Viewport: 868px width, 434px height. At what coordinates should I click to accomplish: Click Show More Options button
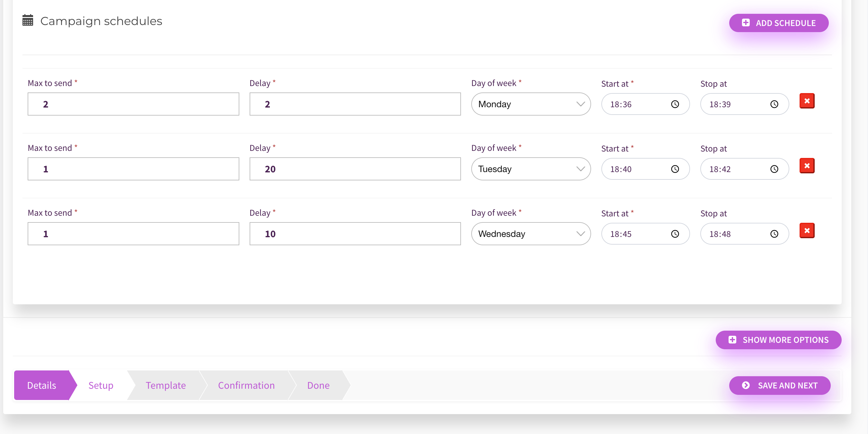[778, 340]
